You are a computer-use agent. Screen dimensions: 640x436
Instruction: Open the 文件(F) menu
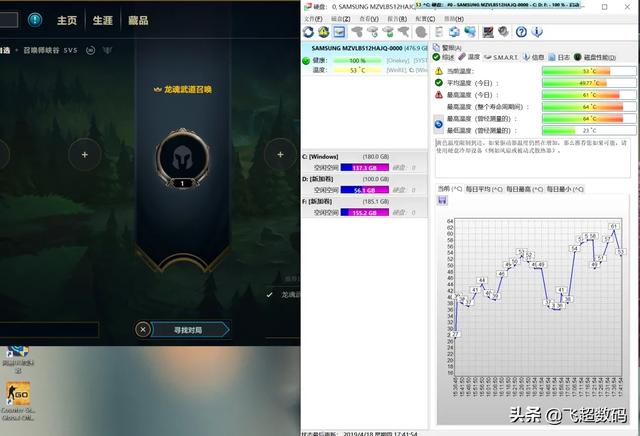click(313, 19)
